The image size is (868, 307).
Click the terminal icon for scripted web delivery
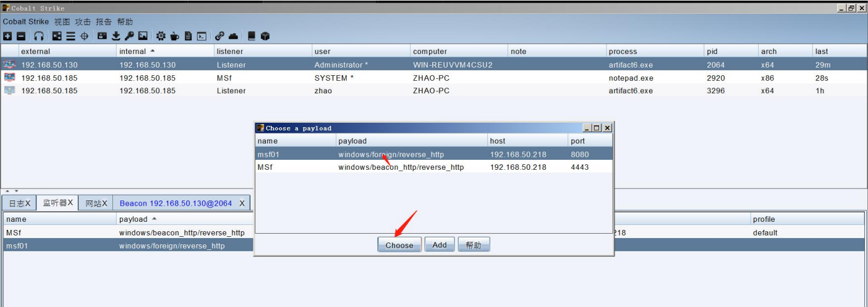pos(202,36)
